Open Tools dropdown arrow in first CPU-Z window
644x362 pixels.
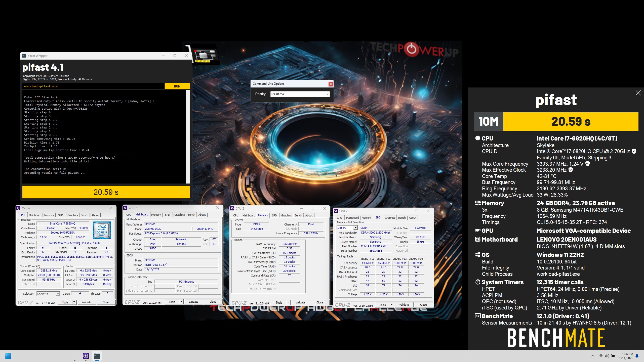(x=74, y=302)
